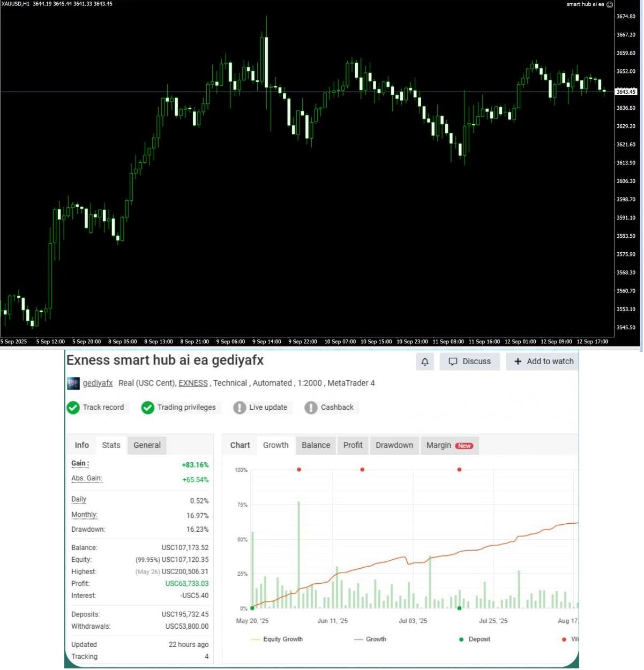The height and width of the screenshot is (670, 644).
Task: Click the 0.52% daily value
Action: pyautogui.click(x=199, y=501)
